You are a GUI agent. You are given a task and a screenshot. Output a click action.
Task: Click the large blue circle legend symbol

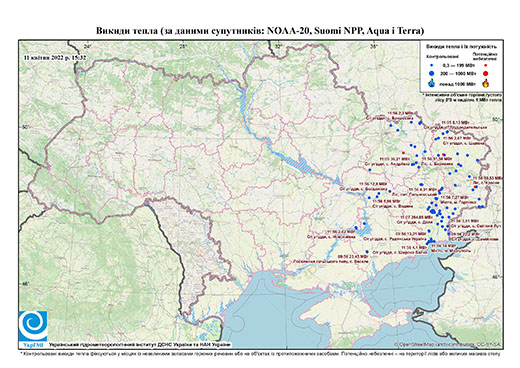point(432,73)
